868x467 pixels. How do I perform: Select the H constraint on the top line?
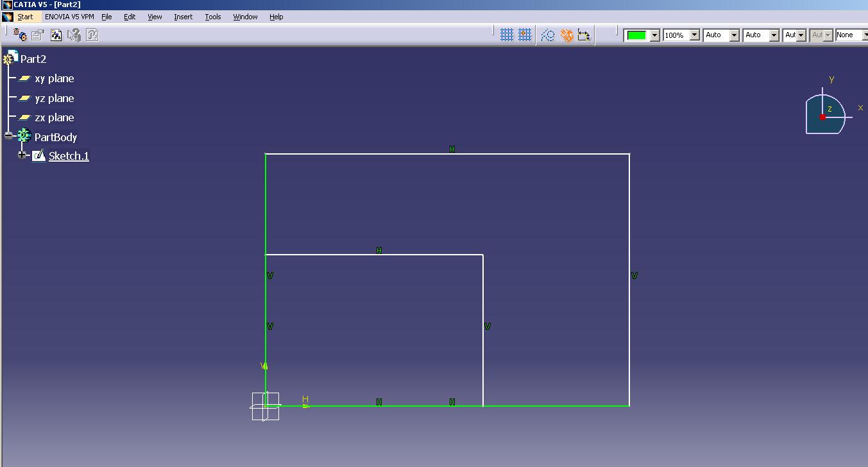pyautogui.click(x=452, y=149)
